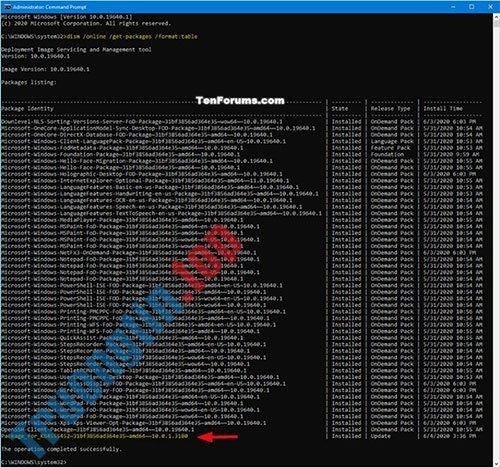Screen dimensions: 500x467
Task: Click The operation completed successfully message
Action: pos(62,449)
